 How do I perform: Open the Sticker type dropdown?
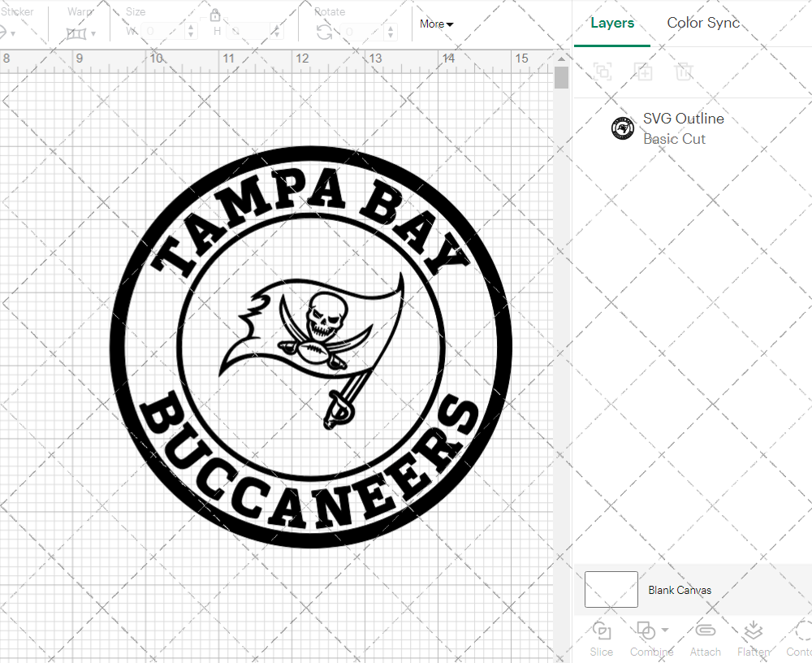click(x=8, y=32)
